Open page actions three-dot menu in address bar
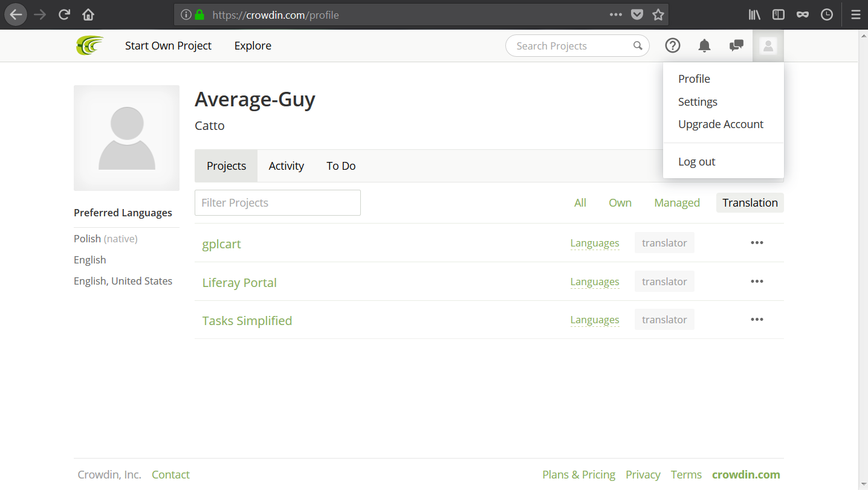 [616, 15]
